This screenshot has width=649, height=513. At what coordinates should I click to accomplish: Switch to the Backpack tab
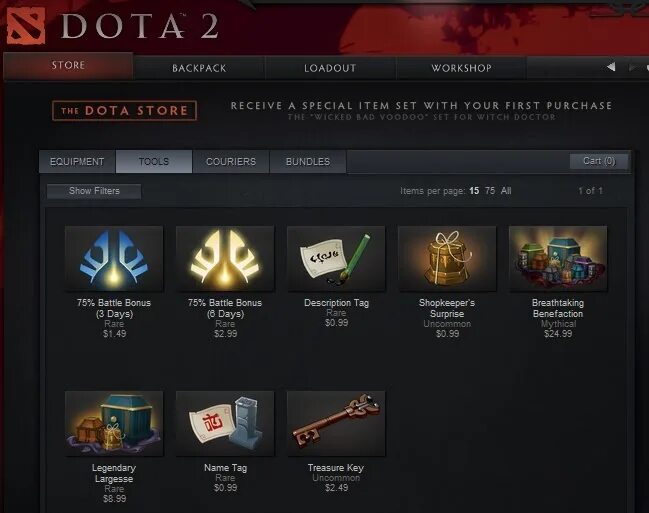199,68
